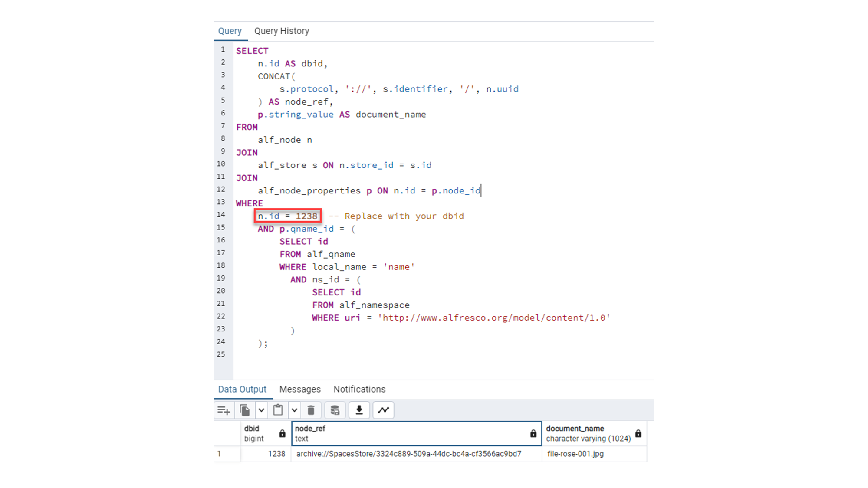Image resolution: width=868 pixels, height=488 pixels.
Task: Click the WHERE keyword on line 13
Action: point(250,203)
